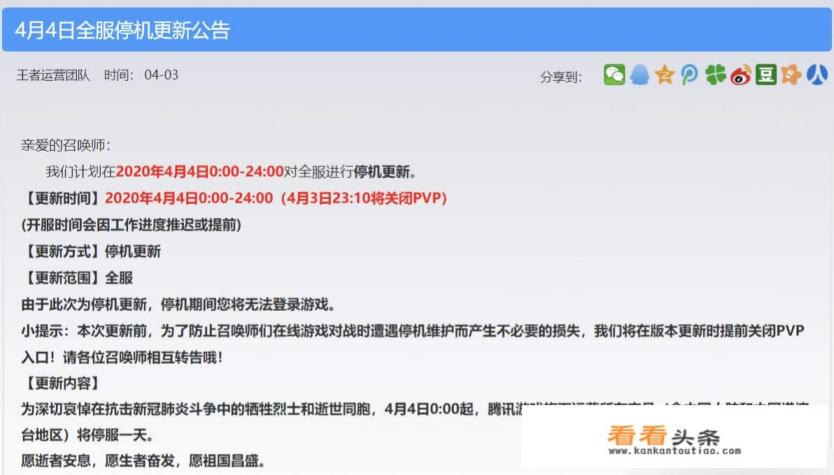
Task: Share to Douban with the green 豆 icon
Action: tap(766, 75)
